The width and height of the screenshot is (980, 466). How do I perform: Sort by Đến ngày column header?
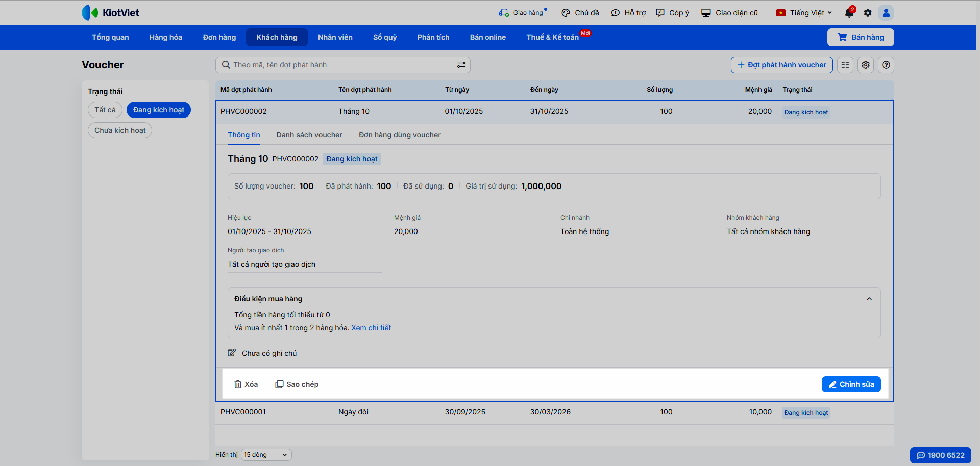[544, 90]
